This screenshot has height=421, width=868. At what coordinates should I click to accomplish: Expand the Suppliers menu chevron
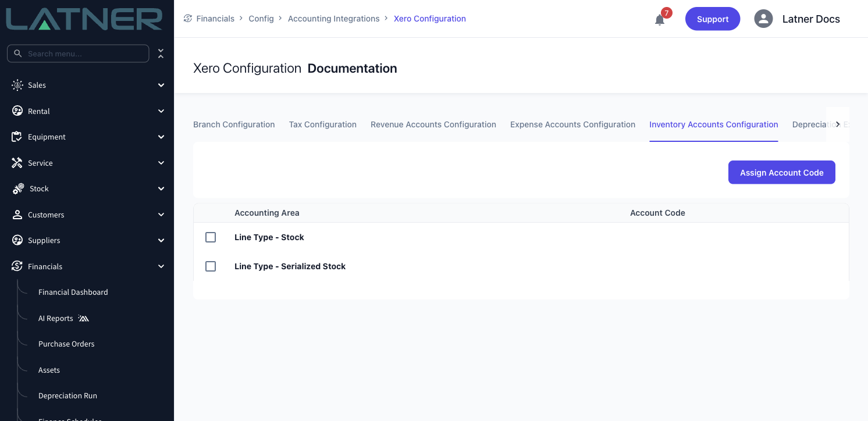pyautogui.click(x=161, y=240)
